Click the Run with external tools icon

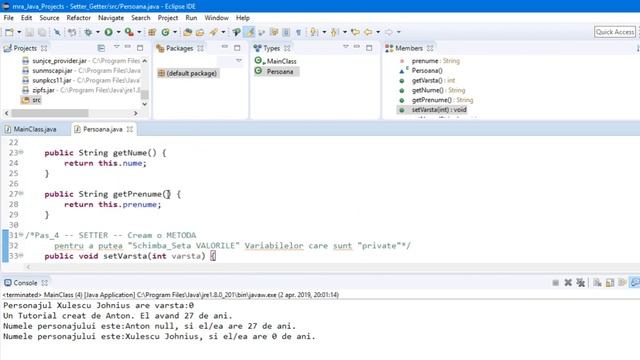click(x=129, y=32)
